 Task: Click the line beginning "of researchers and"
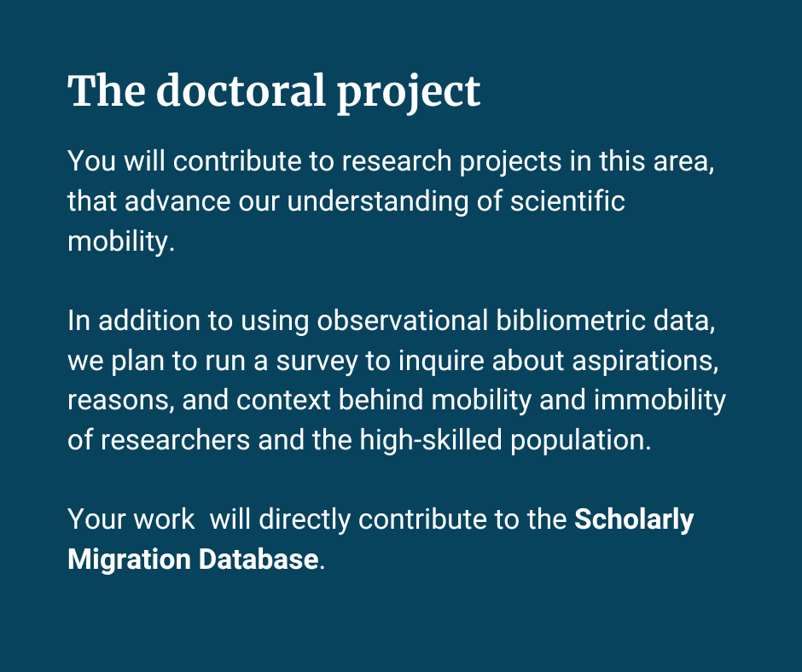click(x=358, y=440)
